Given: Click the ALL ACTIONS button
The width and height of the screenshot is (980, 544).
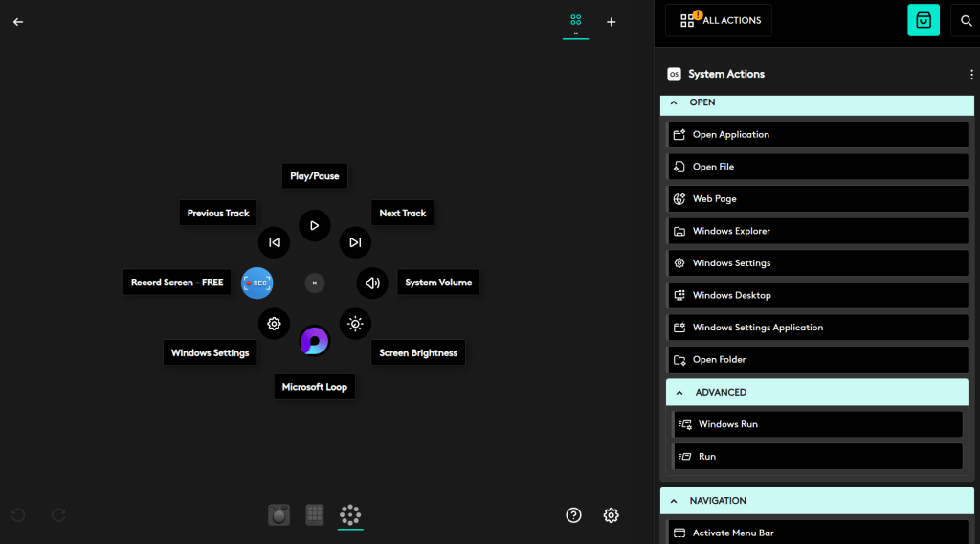Looking at the screenshot, I should (719, 20).
